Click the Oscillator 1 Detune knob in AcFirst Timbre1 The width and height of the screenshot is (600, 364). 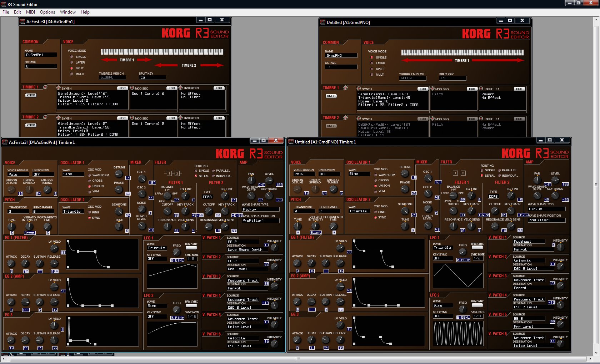point(119,174)
